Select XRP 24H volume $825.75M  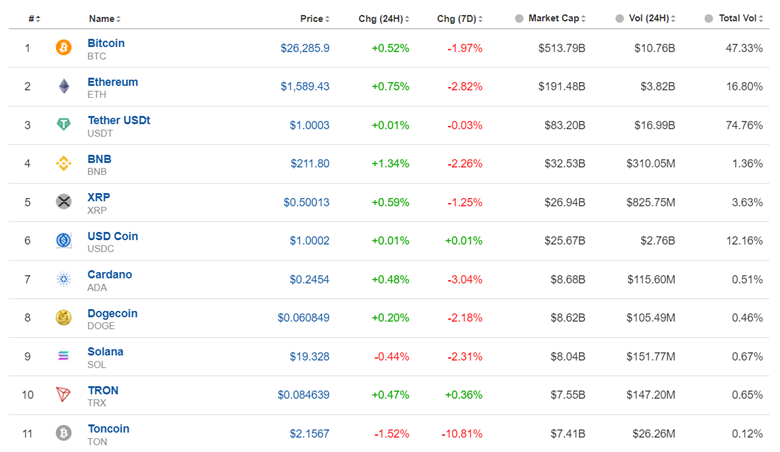[651, 202]
